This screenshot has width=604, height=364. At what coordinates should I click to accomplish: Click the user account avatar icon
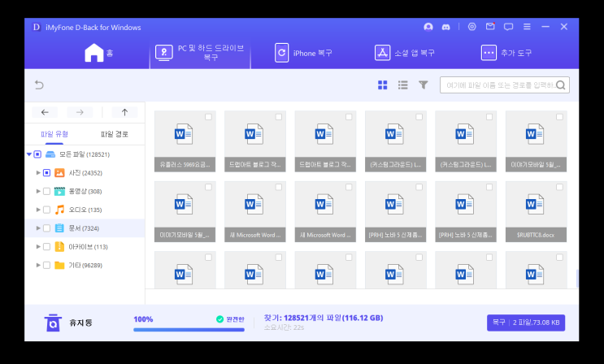pyautogui.click(x=428, y=27)
